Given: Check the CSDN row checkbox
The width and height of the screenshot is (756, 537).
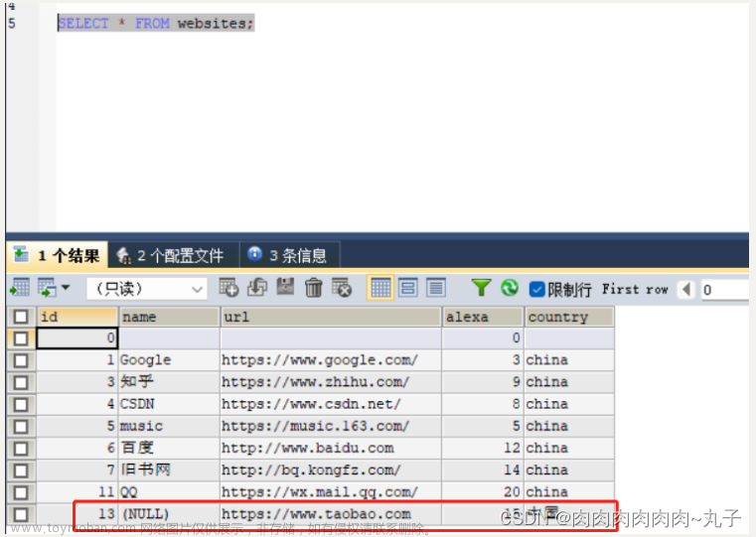Looking at the screenshot, I should point(21,405).
